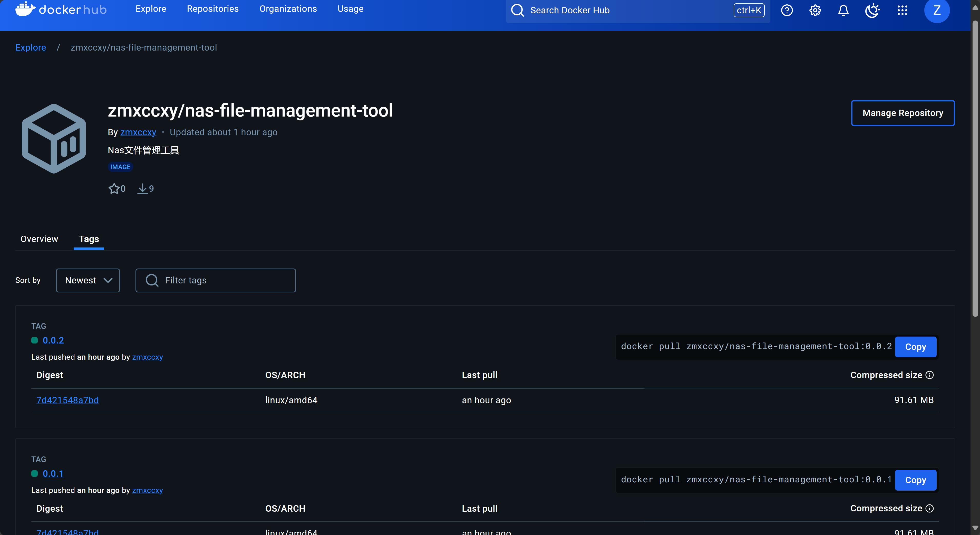Open the Explore breadcrumb link
Viewport: 980px width, 535px height.
[31, 47]
